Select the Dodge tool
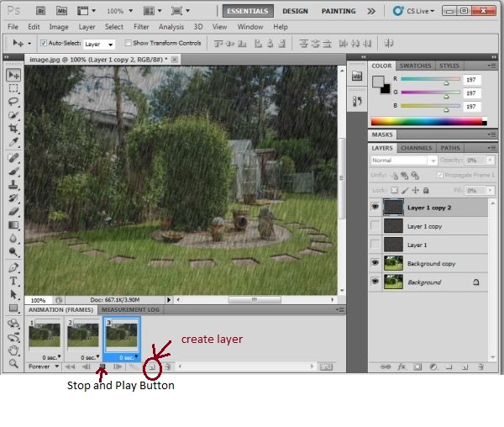The image size is (504, 427). coord(13,251)
